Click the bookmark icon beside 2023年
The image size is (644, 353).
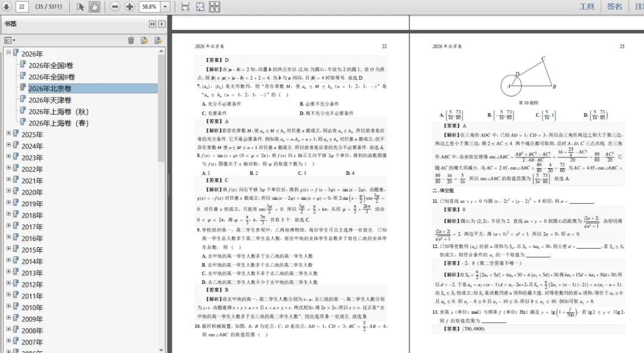pyautogui.click(x=16, y=157)
